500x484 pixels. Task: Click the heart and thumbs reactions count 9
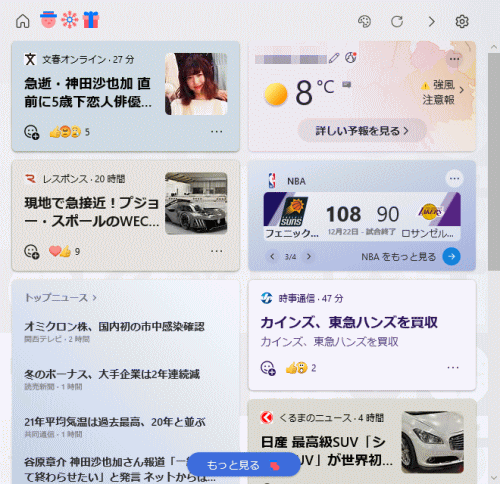click(x=64, y=251)
